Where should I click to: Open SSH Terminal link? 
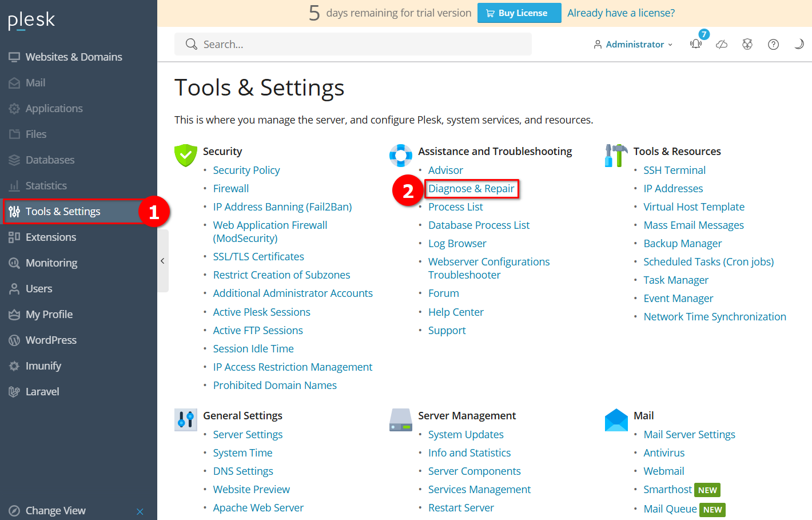click(x=675, y=170)
